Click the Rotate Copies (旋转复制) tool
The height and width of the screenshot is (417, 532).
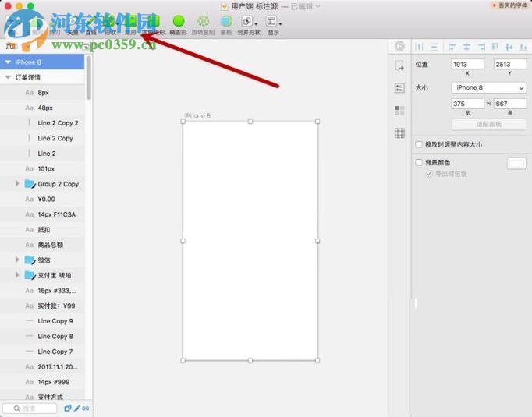point(204,22)
